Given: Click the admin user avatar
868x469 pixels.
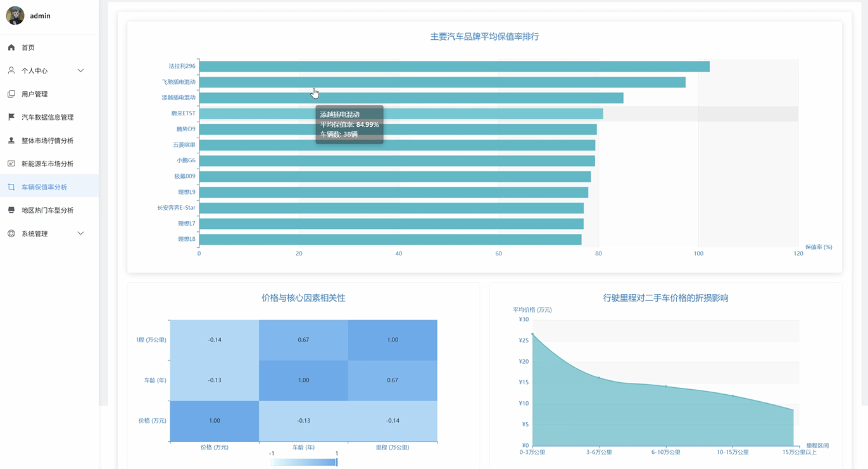Looking at the screenshot, I should [15, 16].
